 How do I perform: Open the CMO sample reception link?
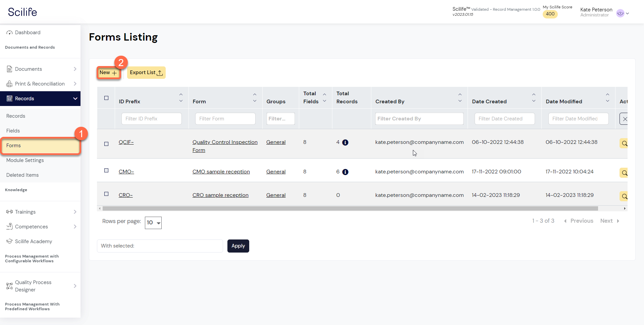(x=221, y=172)
